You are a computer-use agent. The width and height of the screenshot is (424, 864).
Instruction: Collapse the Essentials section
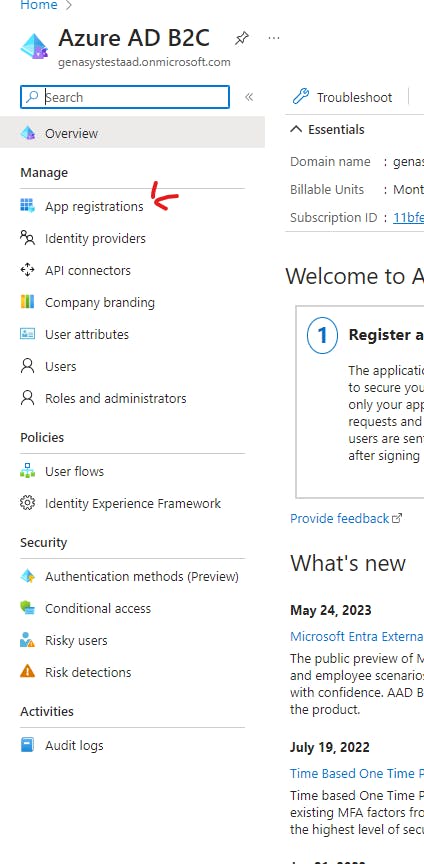point(296,129)
